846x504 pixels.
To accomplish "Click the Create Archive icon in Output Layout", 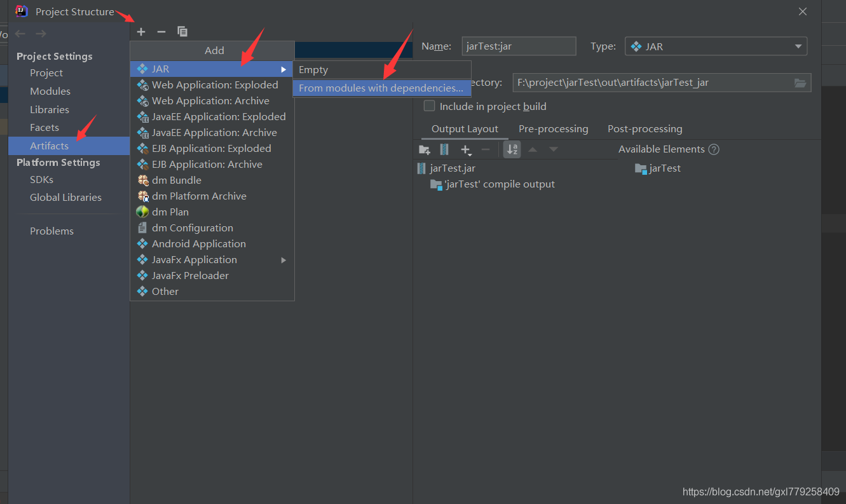I will (444, 149).
